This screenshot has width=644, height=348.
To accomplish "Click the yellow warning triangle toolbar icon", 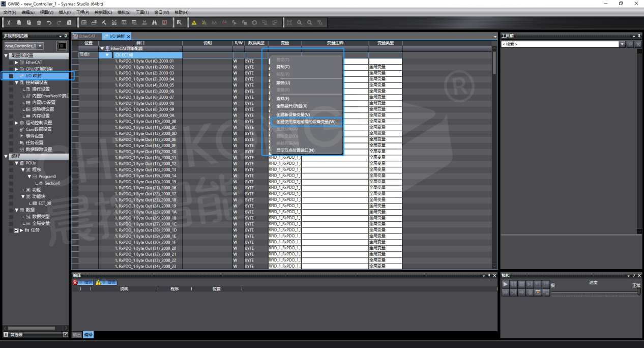I will pos(194,22).
